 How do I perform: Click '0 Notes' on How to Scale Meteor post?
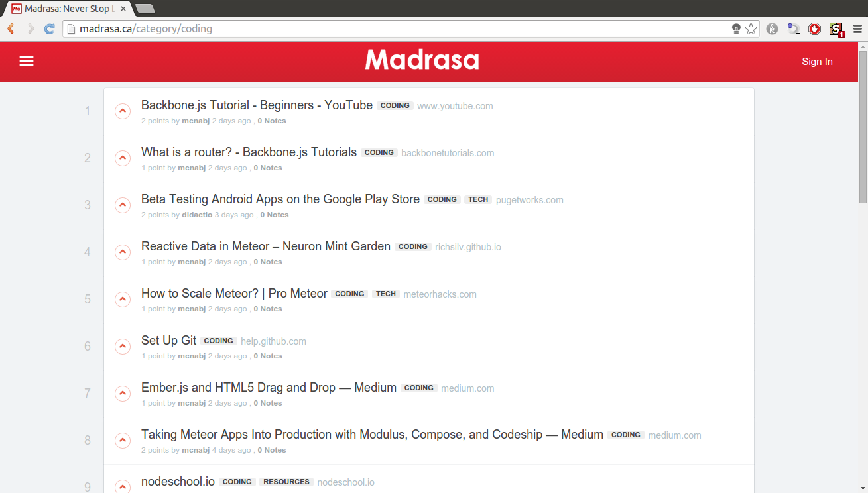pos(268,309)
